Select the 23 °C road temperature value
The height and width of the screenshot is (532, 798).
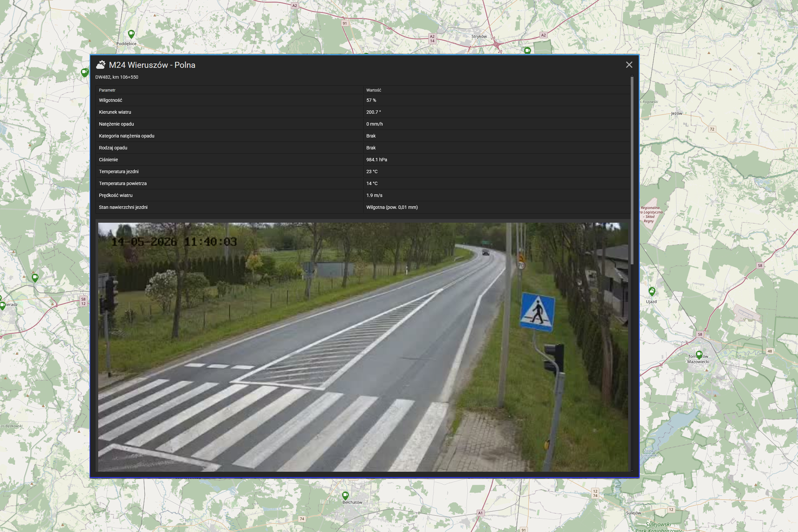coord(372,171)
